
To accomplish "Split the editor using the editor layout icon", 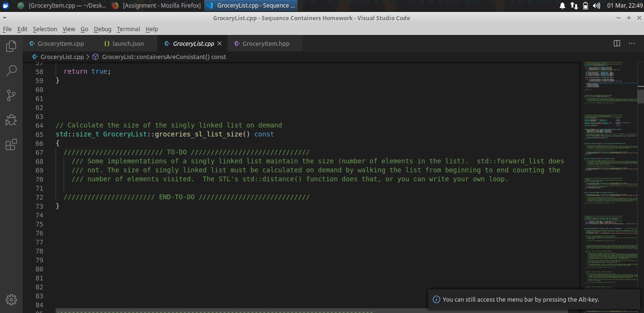I will click(617, 42).
